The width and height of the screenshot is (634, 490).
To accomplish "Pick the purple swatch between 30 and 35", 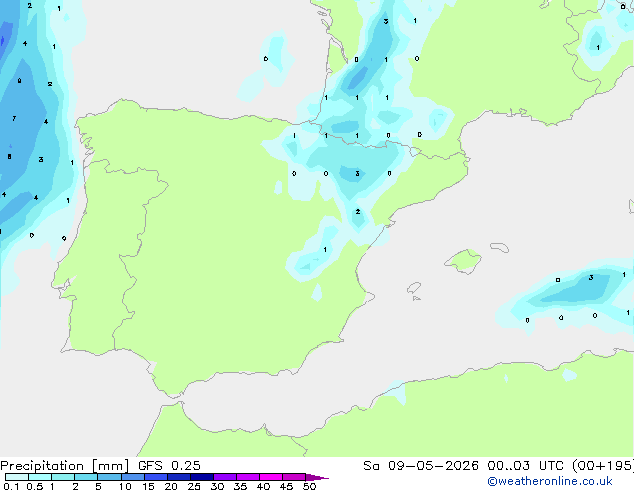I will (224, 477).
